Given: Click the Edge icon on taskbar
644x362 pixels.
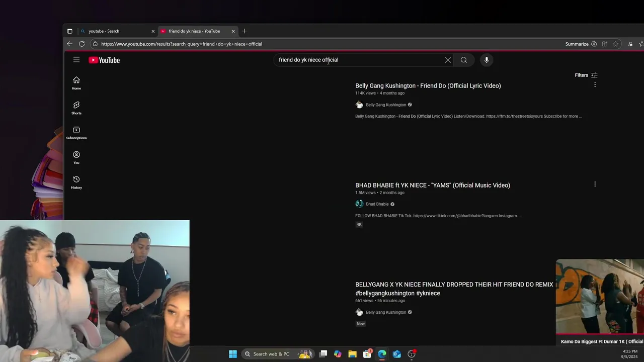Looking at the screenshot, I should 382,354.
